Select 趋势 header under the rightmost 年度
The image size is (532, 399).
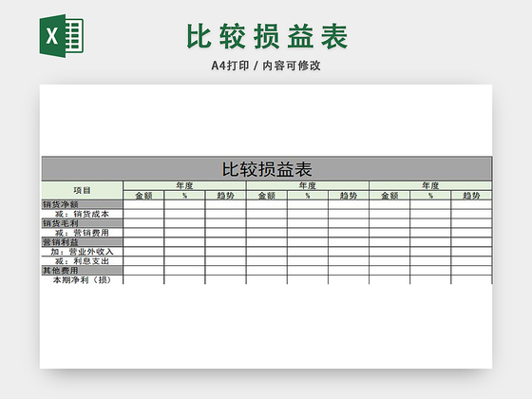coord(471,195)
